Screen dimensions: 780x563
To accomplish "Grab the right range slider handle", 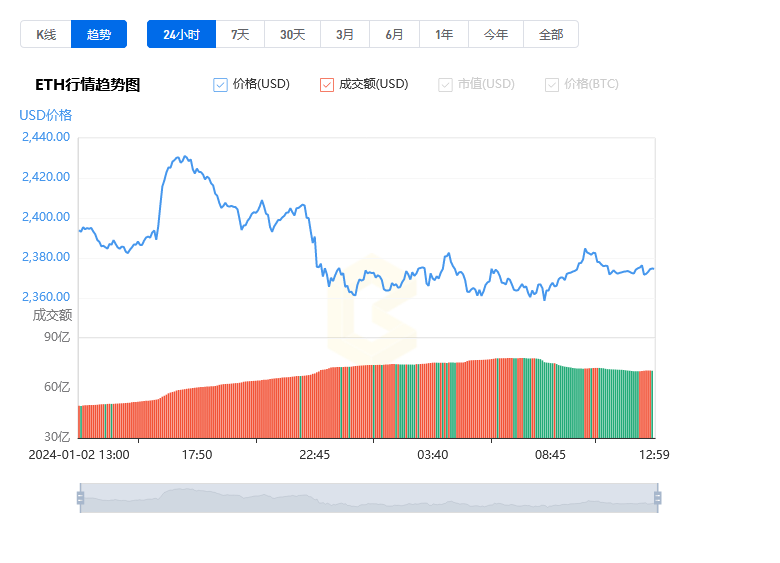I will click(x=657, y=498).
